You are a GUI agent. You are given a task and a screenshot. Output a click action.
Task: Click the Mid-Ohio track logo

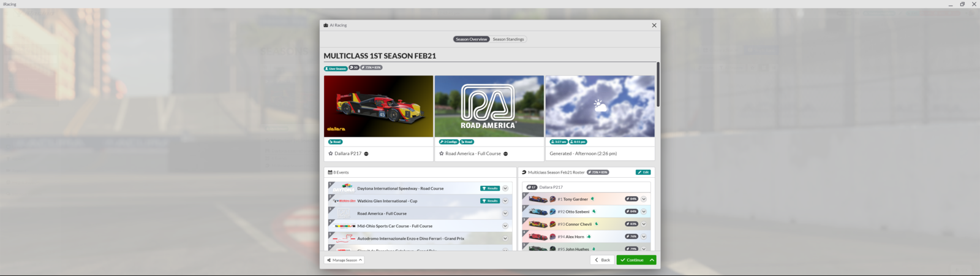[344, 226]
